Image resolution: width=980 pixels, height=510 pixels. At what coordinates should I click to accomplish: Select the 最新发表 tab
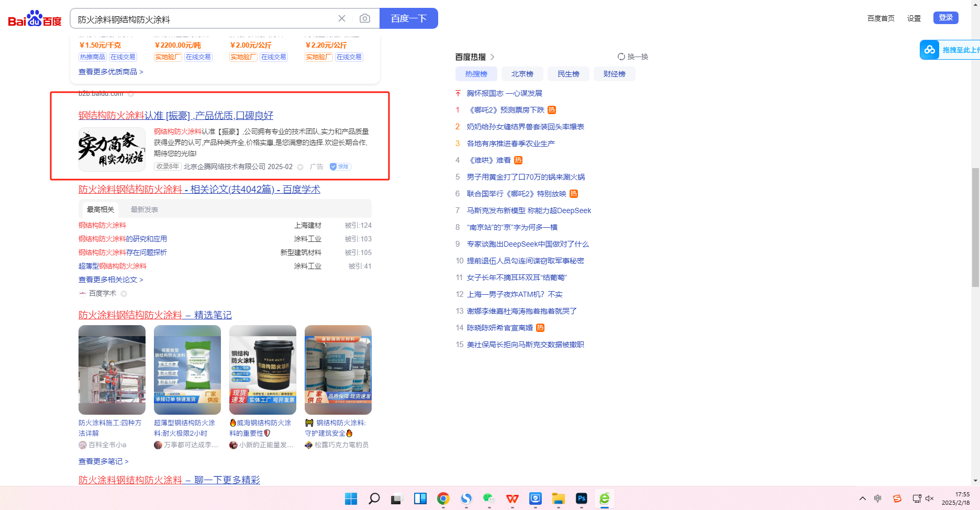tap(144, 209)
